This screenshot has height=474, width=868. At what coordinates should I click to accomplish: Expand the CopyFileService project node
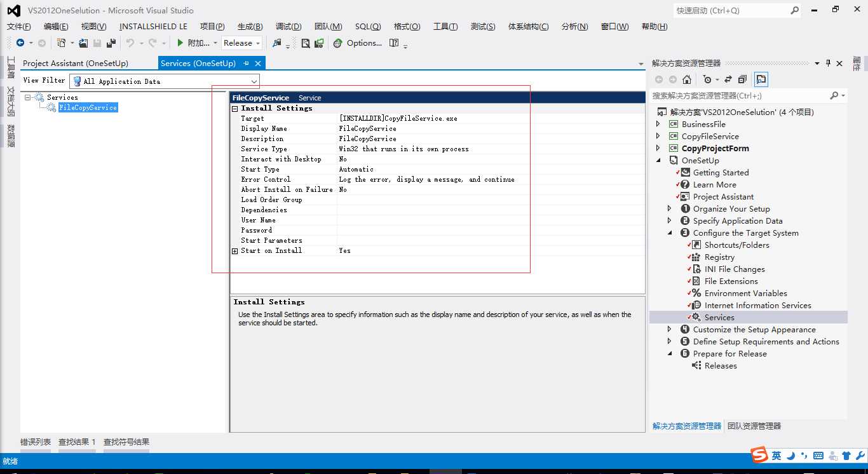[x=658, y=136]
